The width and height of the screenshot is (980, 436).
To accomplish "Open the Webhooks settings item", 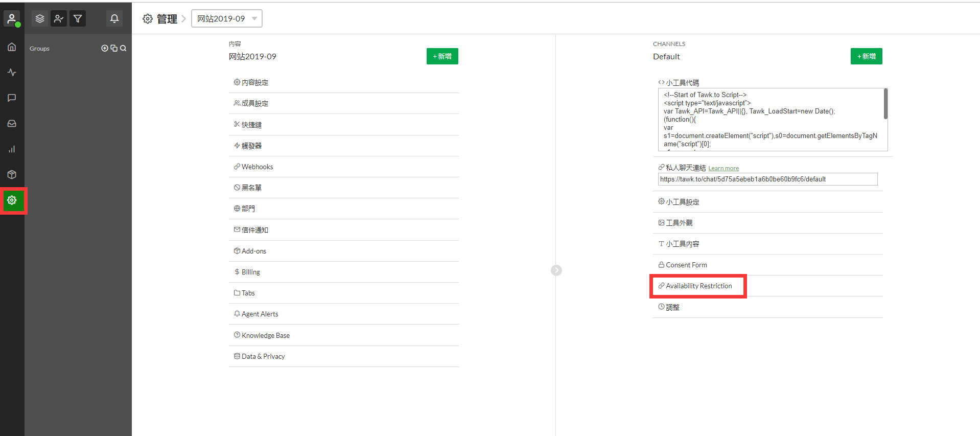I will click(x=257, y=167).
